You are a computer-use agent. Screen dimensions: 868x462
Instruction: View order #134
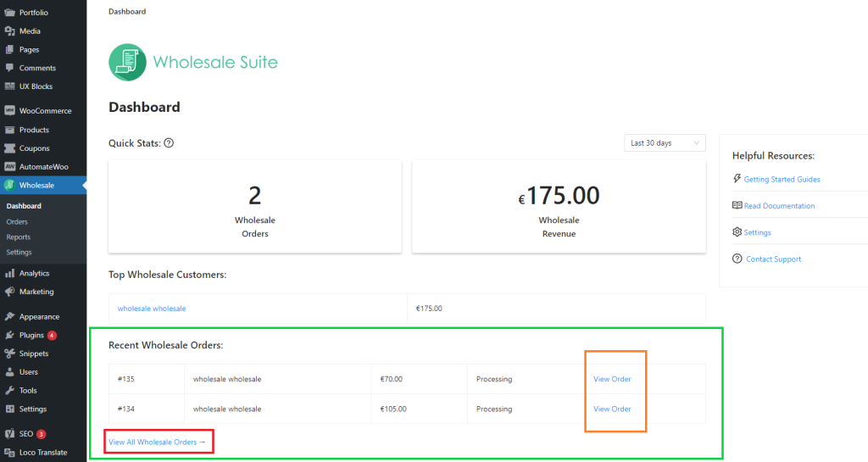(612, 409)
